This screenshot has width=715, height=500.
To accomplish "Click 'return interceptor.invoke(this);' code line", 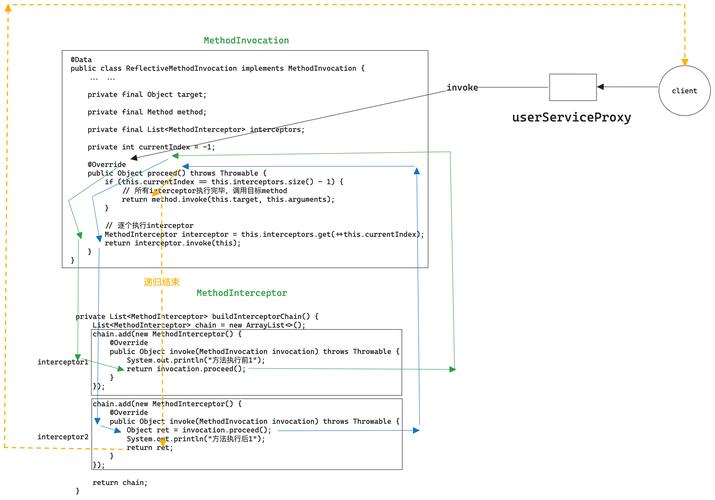I will [x=172, y=243].
